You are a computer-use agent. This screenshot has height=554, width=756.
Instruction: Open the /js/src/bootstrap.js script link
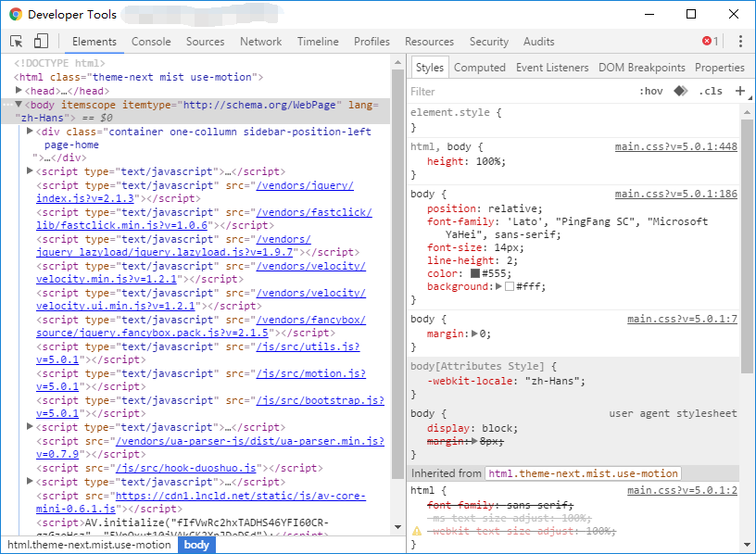321,400
